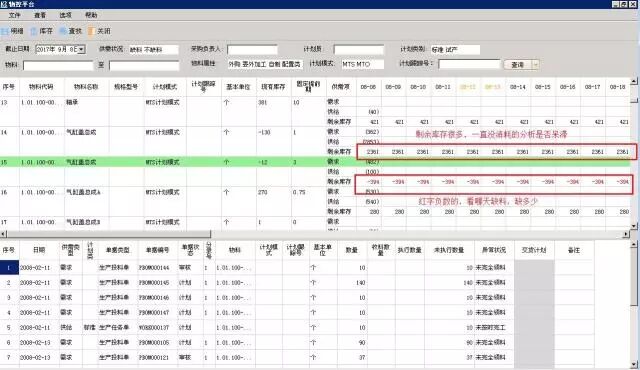Click the 至 (to) material code input field

click(x=144, y=65)
